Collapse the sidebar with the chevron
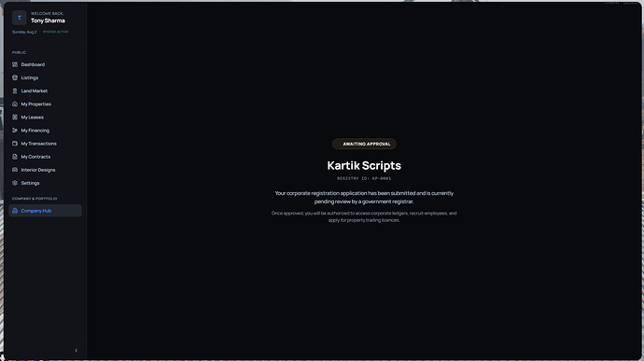 click(x=76, y=351)
